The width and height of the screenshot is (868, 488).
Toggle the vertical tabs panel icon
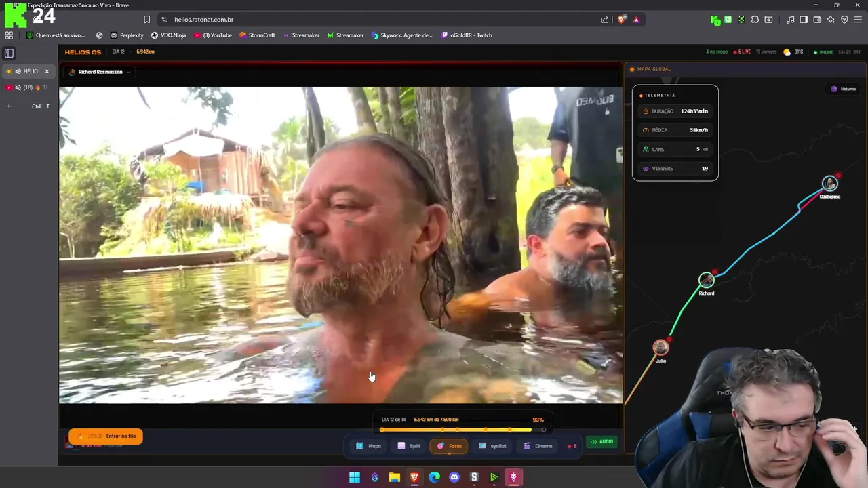coord(9,53)
